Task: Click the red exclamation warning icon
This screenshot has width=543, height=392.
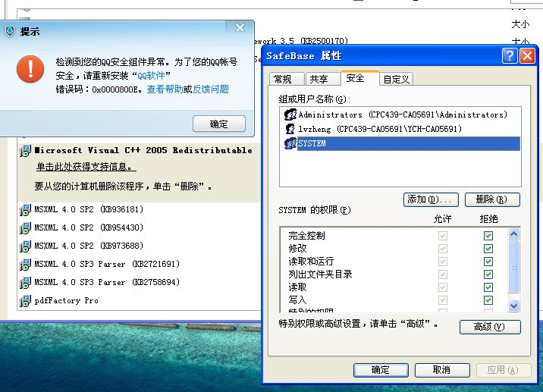Action: (30, 69)
